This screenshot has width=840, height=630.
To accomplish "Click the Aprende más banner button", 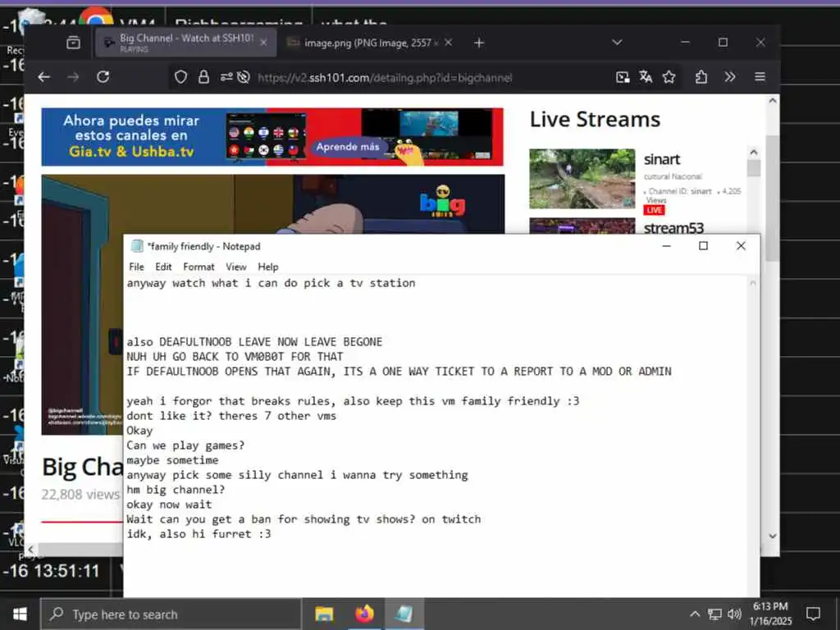I will (x=348, y=147).
